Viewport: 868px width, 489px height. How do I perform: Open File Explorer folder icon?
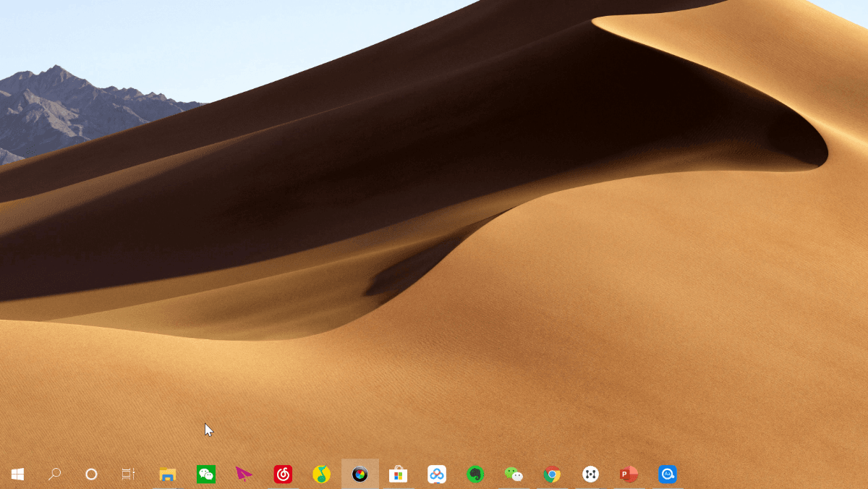[168, 475]
